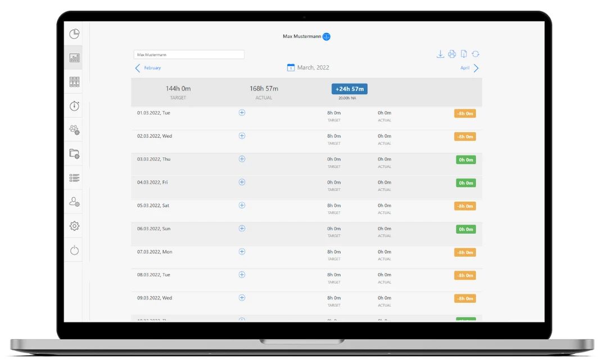This screenshot has height=364, width=607.
Task: Open the application settings gear
Action: click(x=74, y=226)
